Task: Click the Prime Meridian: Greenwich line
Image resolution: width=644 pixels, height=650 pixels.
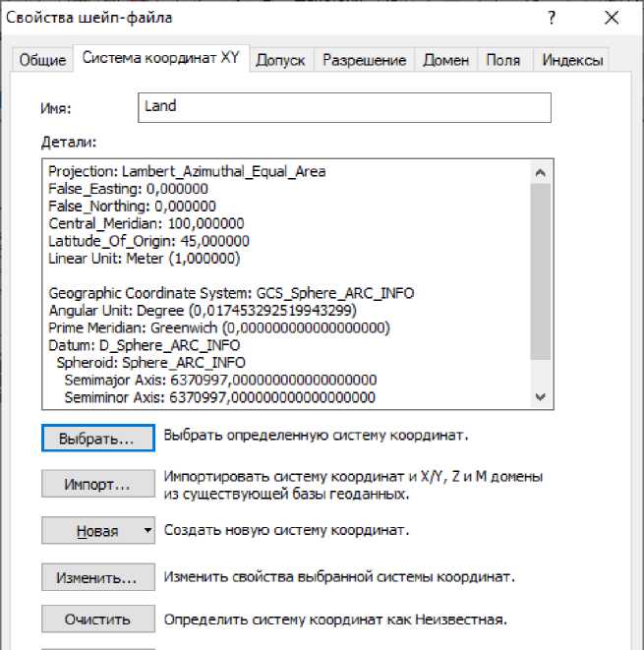Action: (219, 328)
